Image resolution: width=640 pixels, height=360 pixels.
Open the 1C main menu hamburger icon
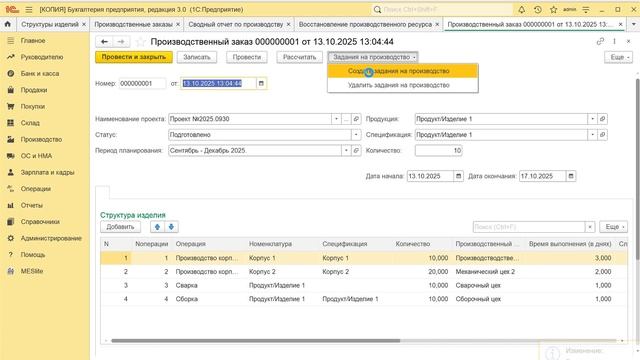[x=29, y=9]
